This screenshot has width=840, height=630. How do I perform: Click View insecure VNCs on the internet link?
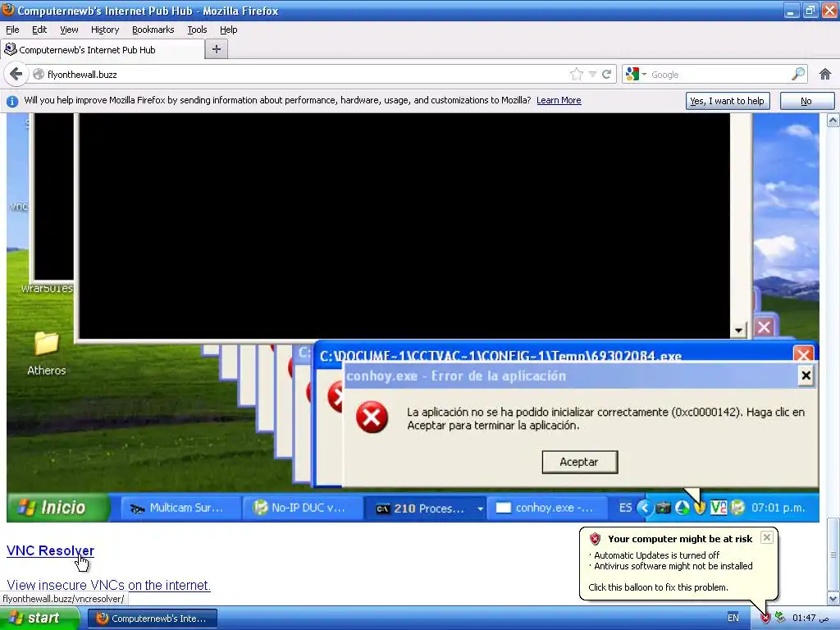(x=108, y=585)
